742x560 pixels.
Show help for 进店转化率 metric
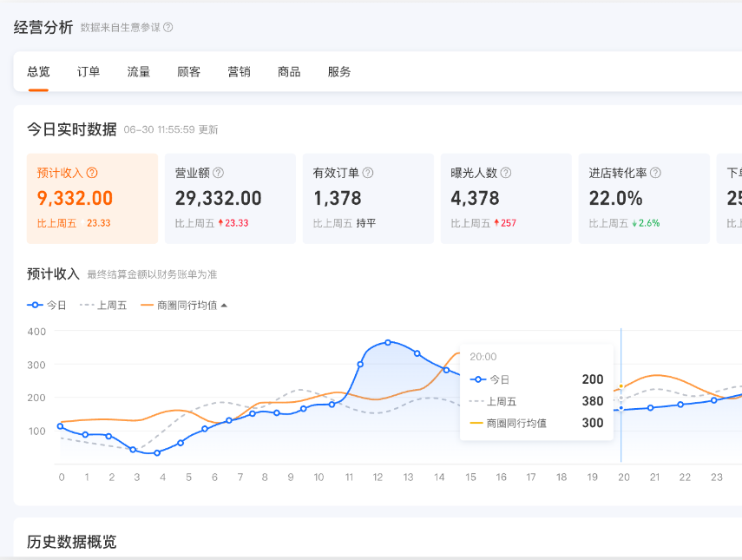(655, 173)
